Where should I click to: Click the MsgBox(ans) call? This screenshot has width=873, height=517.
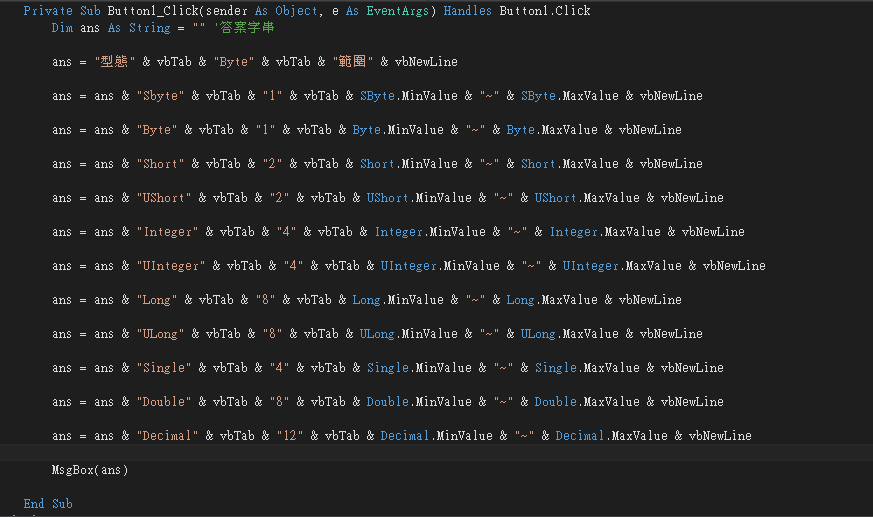point(90,470)
